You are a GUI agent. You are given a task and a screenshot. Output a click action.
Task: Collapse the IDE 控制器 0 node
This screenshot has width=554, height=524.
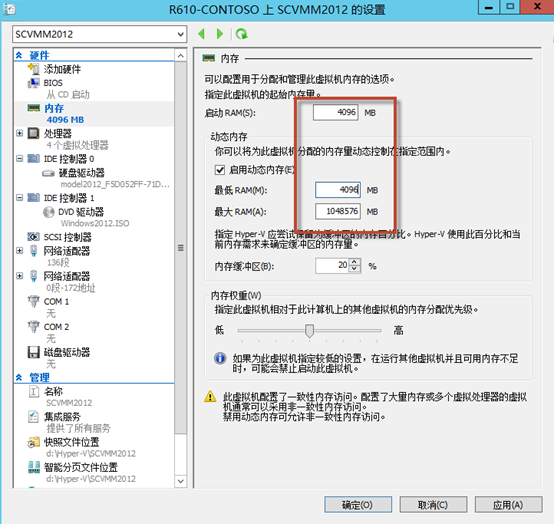coord(19,159)
